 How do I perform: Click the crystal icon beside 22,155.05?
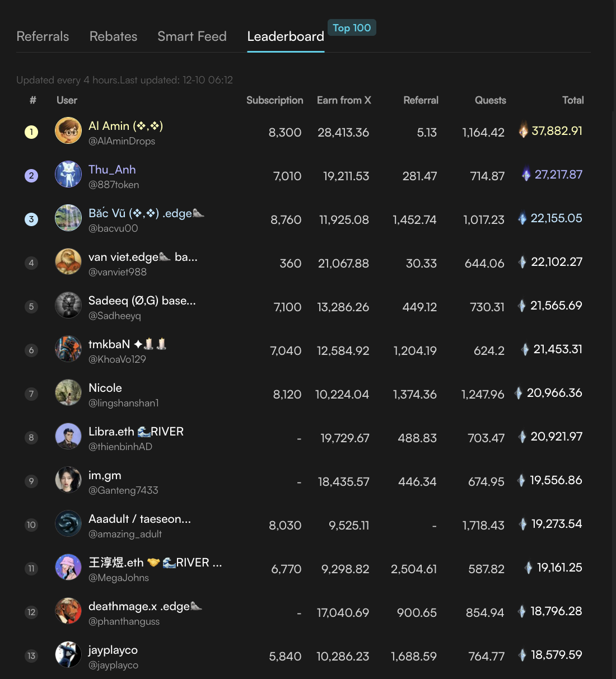click(x=522, y=218)
